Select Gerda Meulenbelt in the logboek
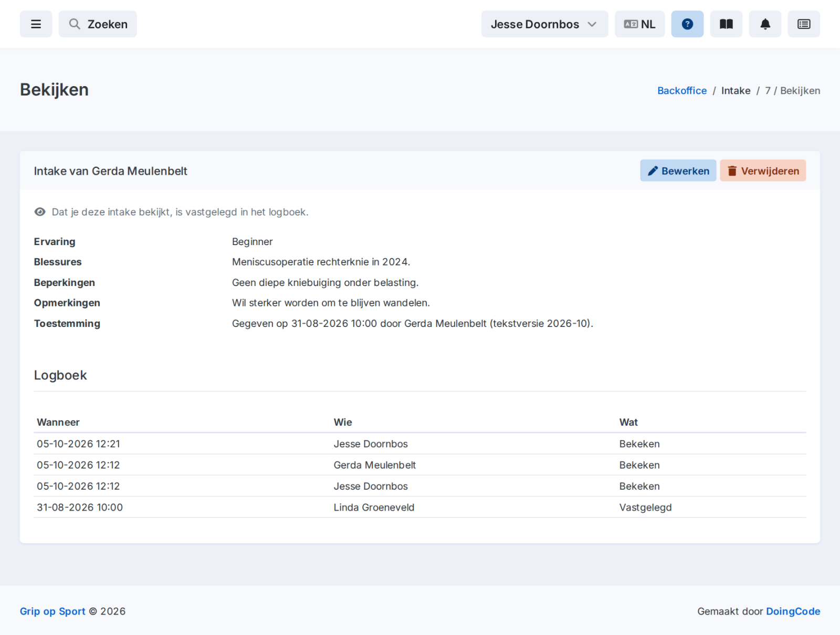 [x=374, y=465]
